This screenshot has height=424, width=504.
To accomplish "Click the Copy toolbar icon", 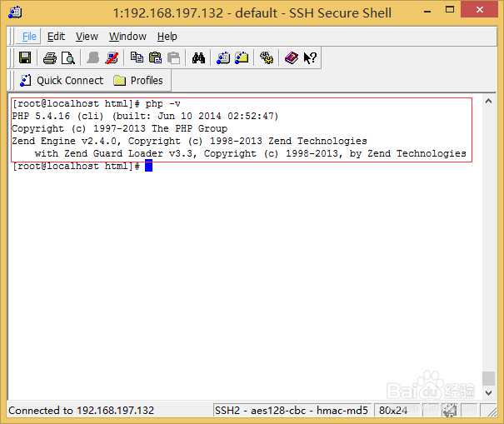I will click(x=137, y=57).
